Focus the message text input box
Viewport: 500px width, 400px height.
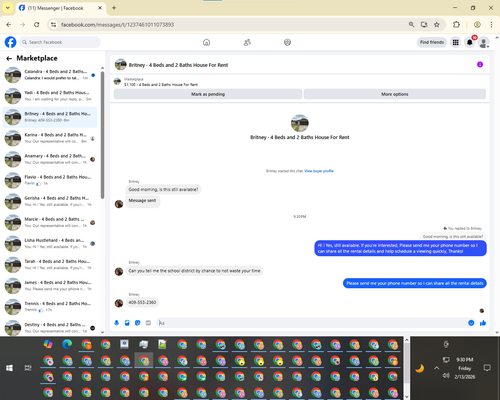pyautogui.click(x=312, y=323)
